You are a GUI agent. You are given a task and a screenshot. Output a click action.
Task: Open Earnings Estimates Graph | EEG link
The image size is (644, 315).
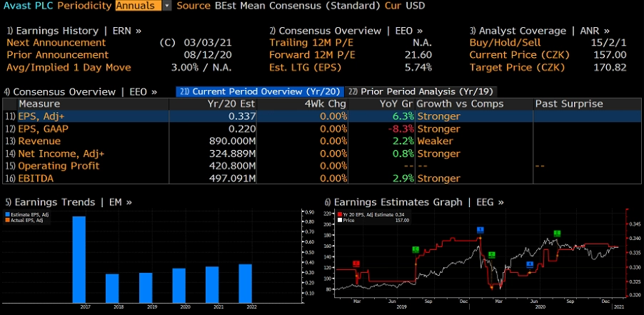[x=414, y=202]
